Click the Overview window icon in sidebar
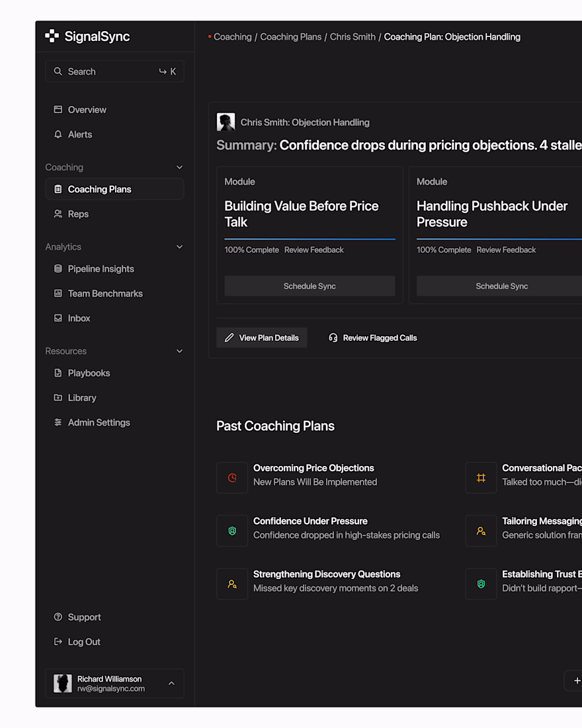Image resolution: width=582 pixels, height=728 pixels. (58, 110)
